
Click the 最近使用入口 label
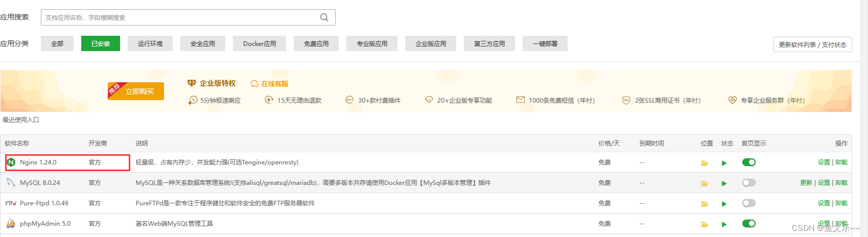[21, 120]
